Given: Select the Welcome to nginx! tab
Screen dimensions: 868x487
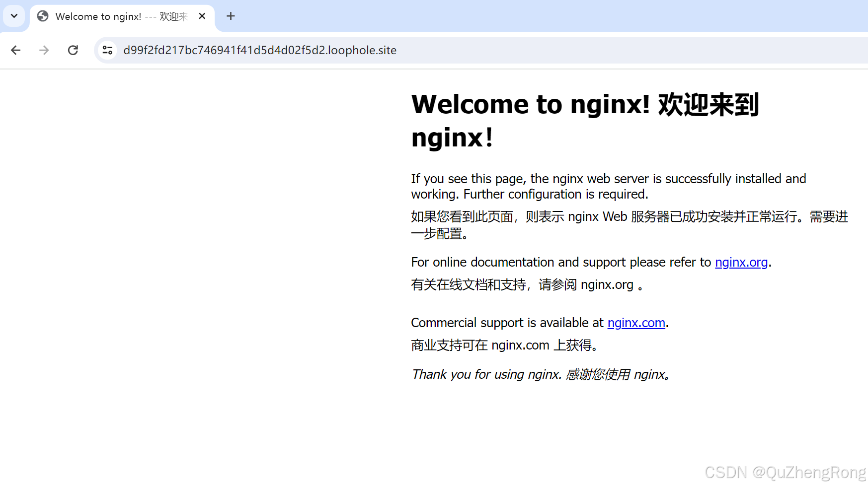Looking at the screenshot, I should pyautogui.click(x=122, y=16).
